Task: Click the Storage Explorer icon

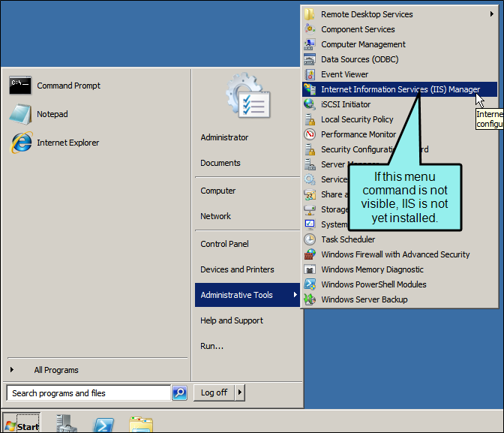Action: 310,209
